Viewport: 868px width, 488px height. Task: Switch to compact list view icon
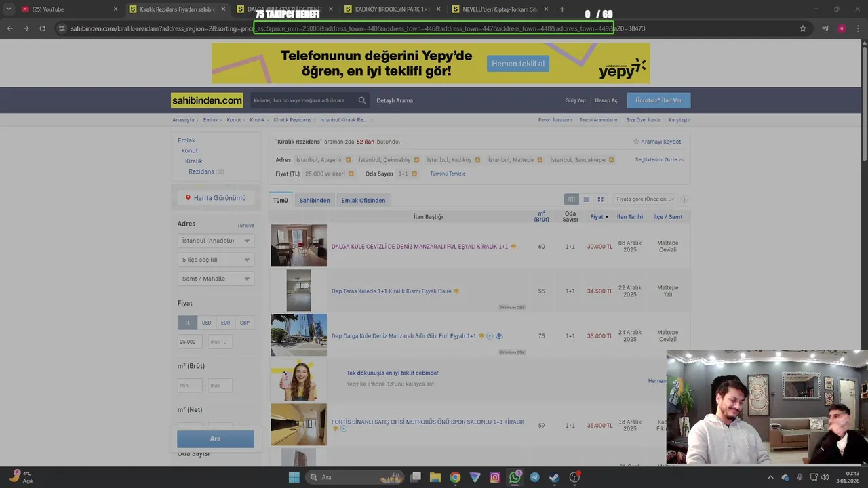(x=586, y=199)
